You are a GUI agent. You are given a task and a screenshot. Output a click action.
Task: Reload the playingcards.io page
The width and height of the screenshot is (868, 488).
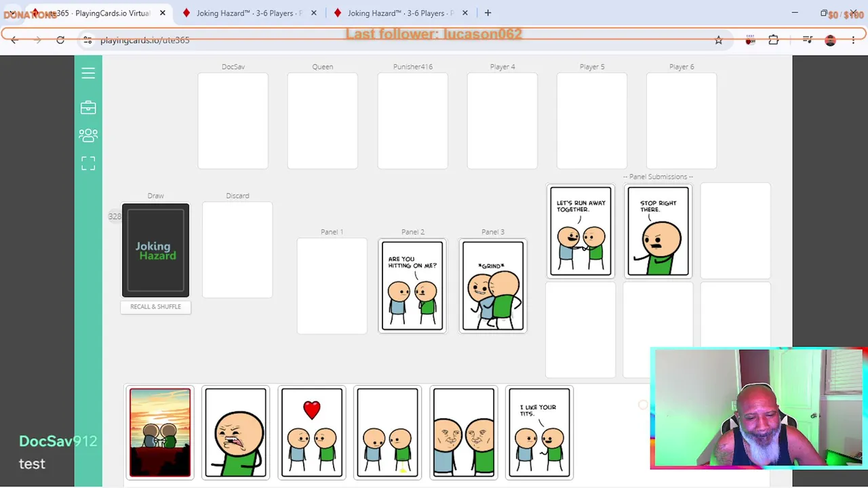coord(60,40)
